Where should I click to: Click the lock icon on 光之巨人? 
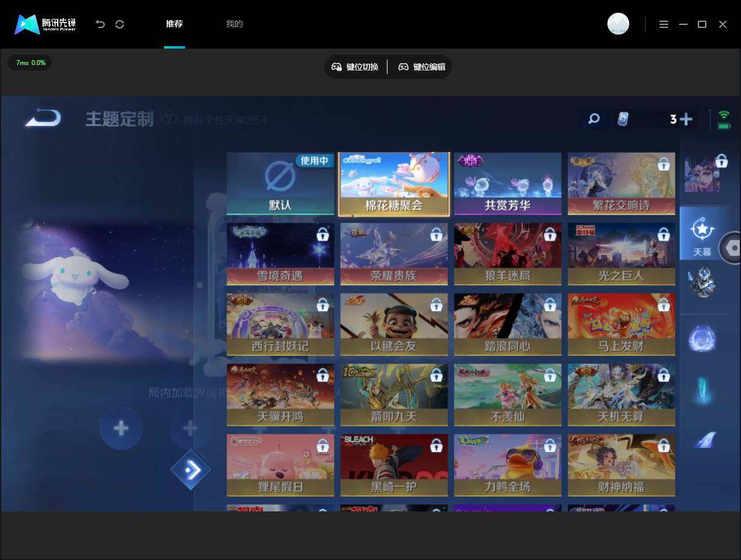click(663, 234)
